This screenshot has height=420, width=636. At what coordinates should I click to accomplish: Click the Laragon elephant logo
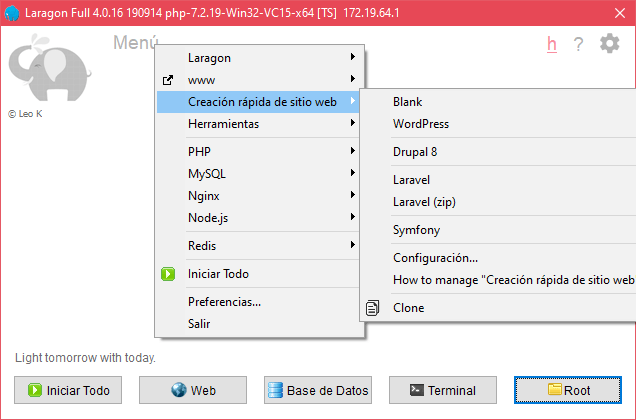tap(49, 67)
